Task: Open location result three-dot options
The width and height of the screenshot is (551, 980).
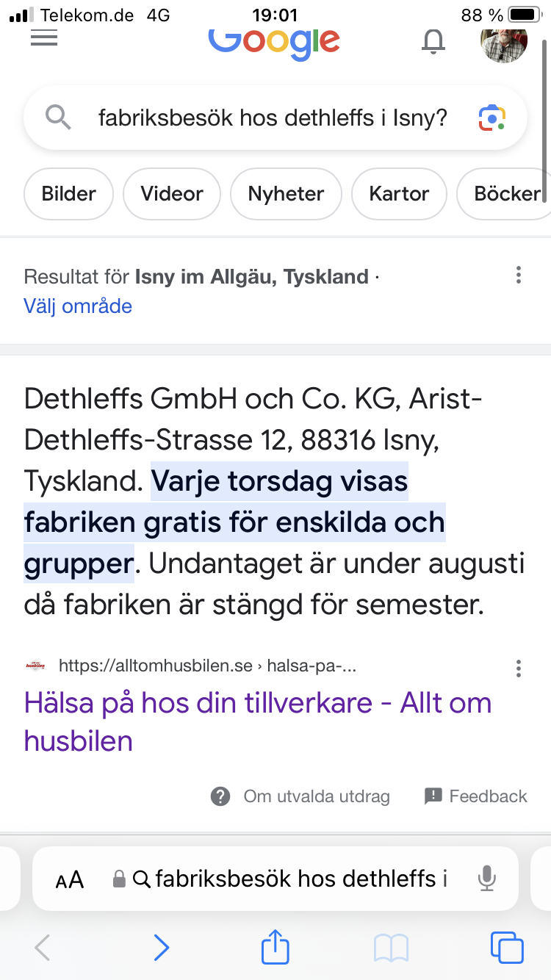Action: pyautogui.click(x=519, y=275)
